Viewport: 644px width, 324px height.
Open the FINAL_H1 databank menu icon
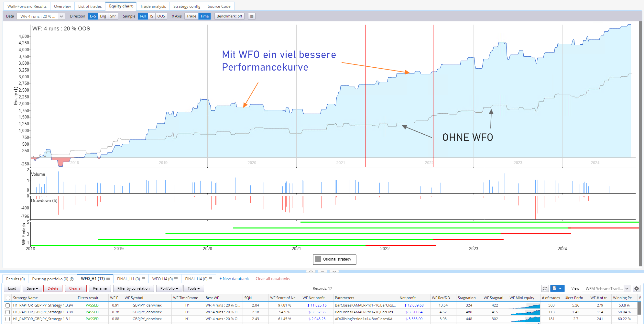coord(143,279)
